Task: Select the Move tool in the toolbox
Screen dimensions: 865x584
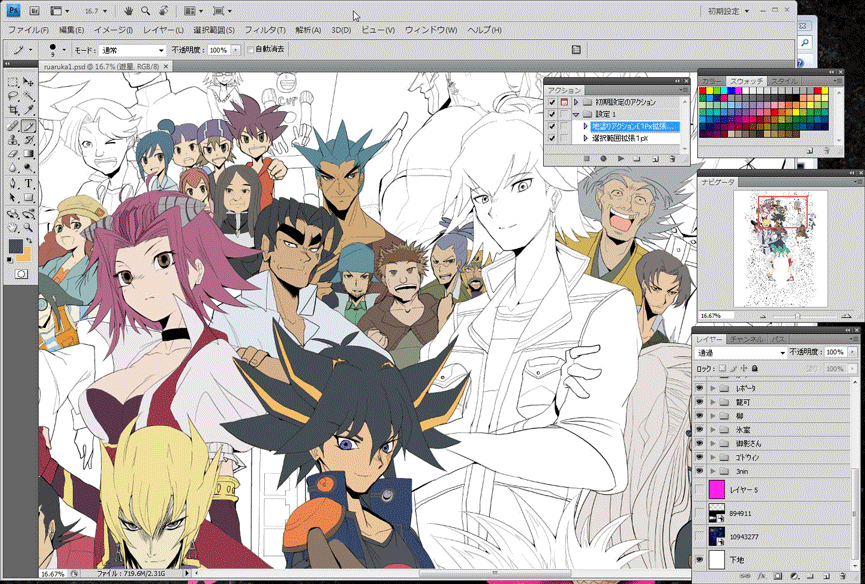Action: coord(29,81)
